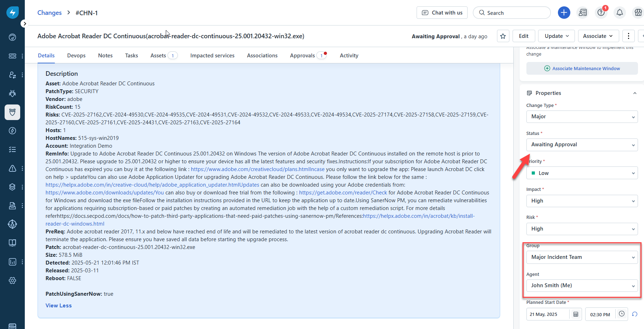
Task: Select the highlighted Changes shield icon
Action: coord(12,112)
